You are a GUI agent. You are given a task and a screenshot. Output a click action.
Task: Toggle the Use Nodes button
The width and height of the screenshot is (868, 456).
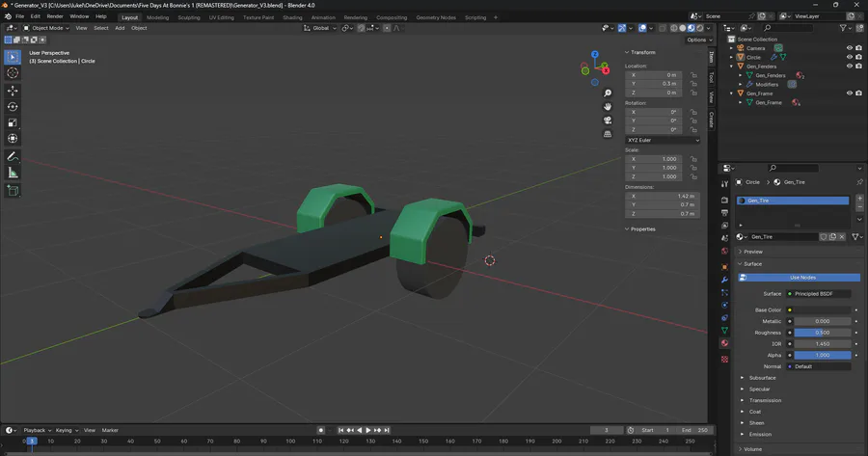click(799, 278)
